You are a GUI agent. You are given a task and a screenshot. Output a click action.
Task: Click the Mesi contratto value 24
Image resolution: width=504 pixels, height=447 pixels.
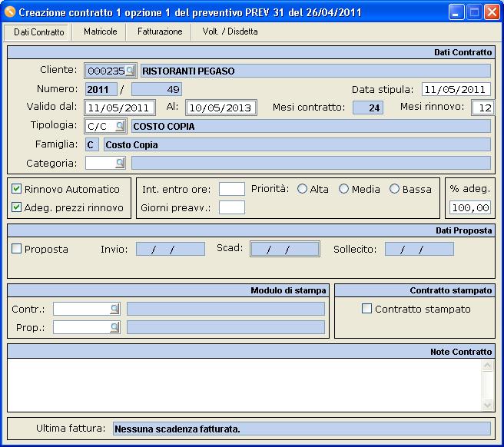tap(368, 108)
